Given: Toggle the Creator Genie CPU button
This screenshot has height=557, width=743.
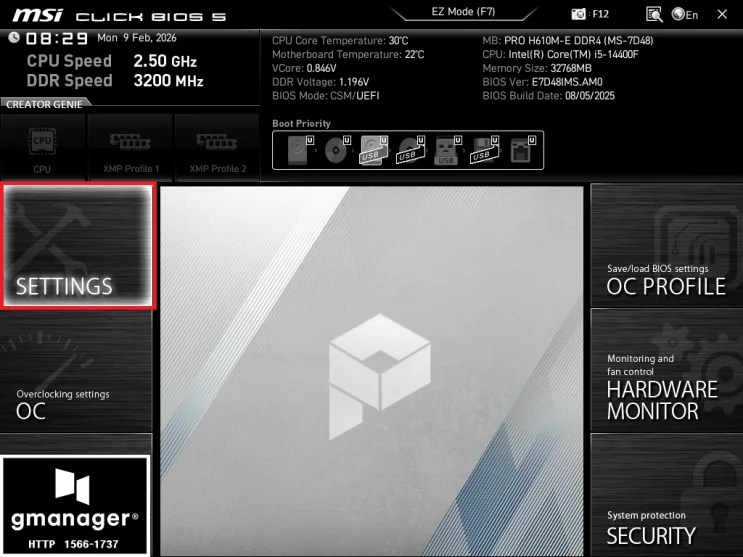Looking at the screenshot, I should (42, 147).
